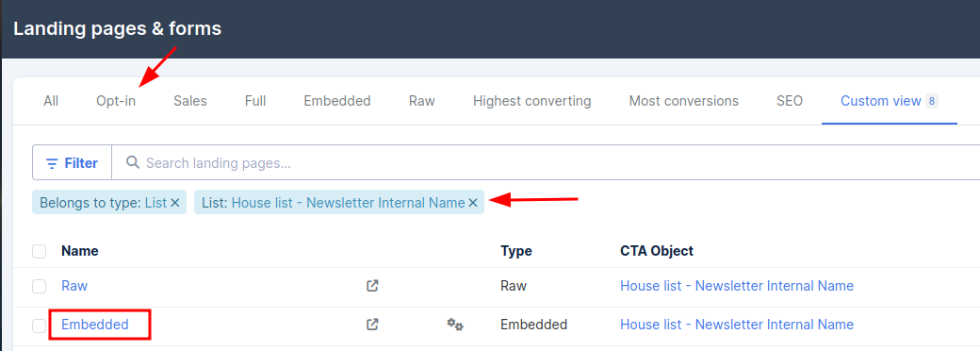Open the SEO tab
This screenshot has height=351, width=980.
pos(790,101)
